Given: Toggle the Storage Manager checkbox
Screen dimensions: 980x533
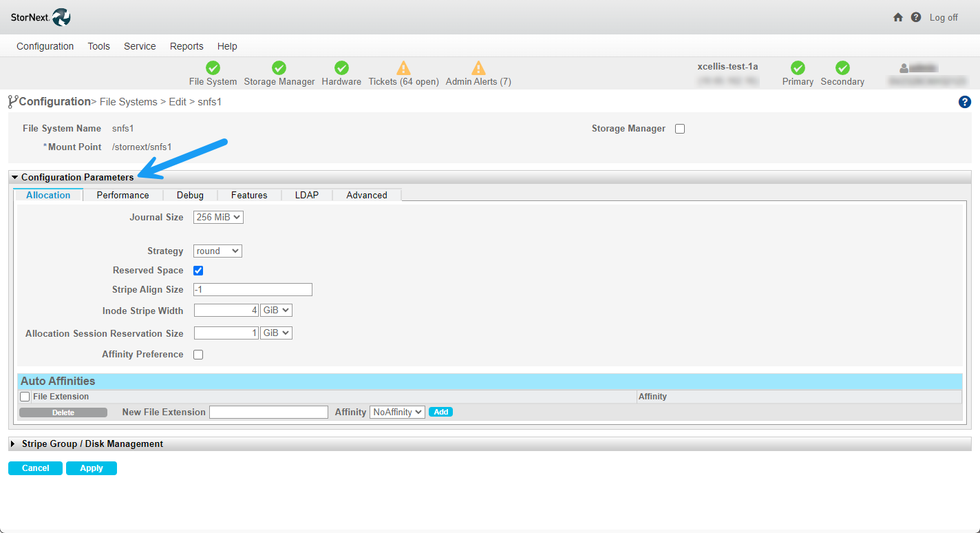Looking at the screenshot, I should coord(680,129).
